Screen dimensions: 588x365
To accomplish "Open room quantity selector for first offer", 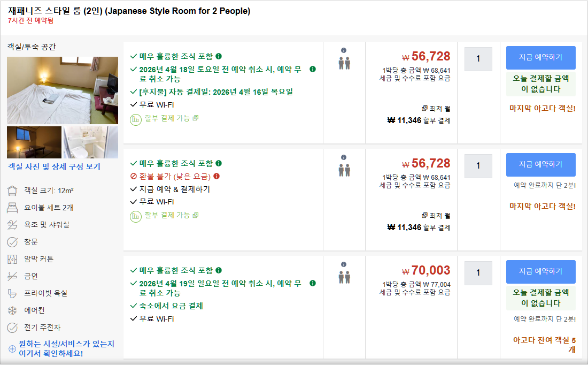I will click(x=478, y=59).
